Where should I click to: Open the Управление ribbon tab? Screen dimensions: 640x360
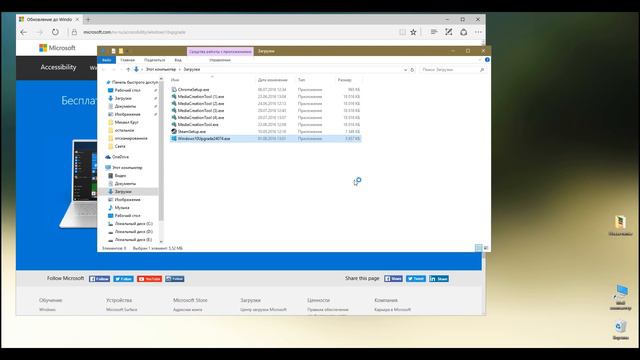220,60
